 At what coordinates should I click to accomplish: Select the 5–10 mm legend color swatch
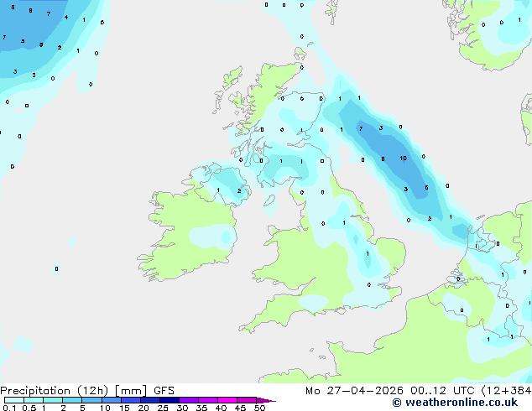[x=91, y=400]
